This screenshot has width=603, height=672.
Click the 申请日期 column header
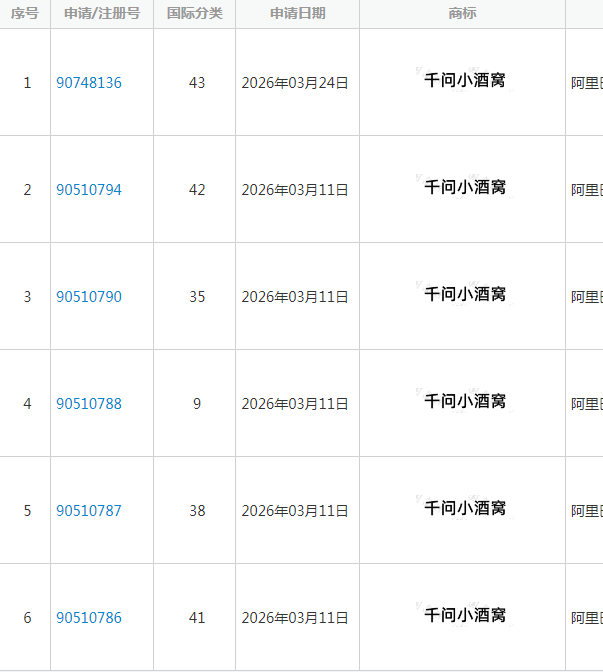[x=298, y=13]
